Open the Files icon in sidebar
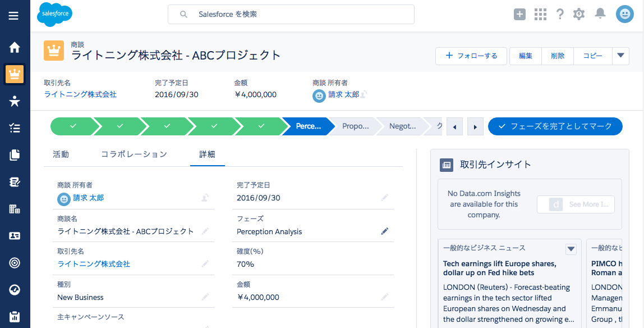 click(x=15, y=155)
